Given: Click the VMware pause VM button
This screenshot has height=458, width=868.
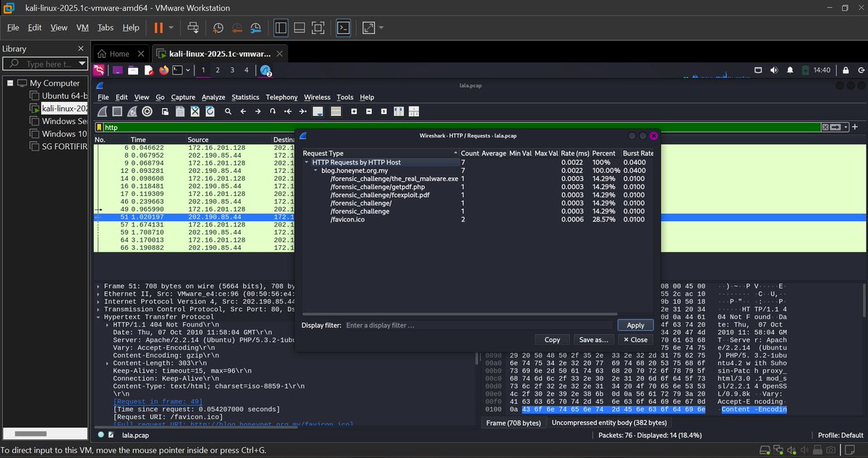Looking at the screenshot, I should (x=158, y=27).
